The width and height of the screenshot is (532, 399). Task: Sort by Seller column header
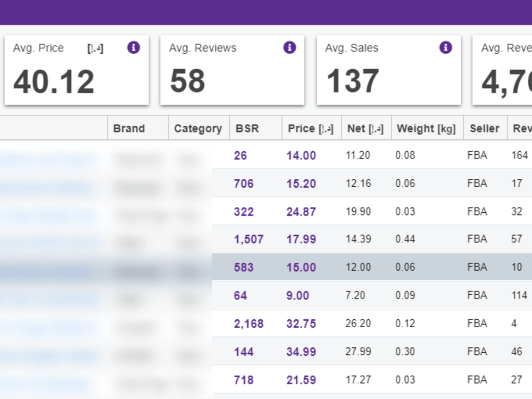coord(485,128)
